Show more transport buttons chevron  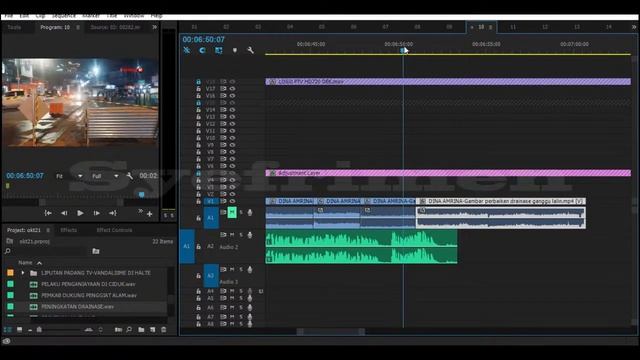tap(140, 211)
